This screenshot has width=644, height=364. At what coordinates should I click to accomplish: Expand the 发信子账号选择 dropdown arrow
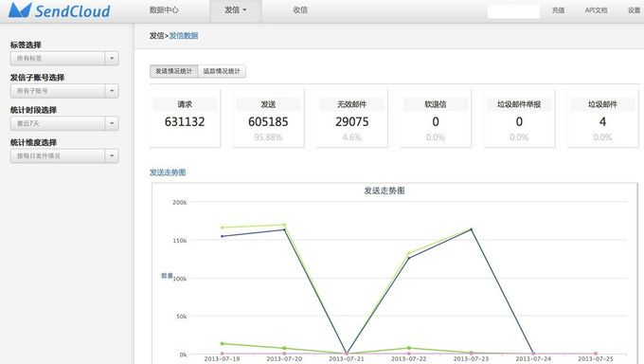pos(112,91)
